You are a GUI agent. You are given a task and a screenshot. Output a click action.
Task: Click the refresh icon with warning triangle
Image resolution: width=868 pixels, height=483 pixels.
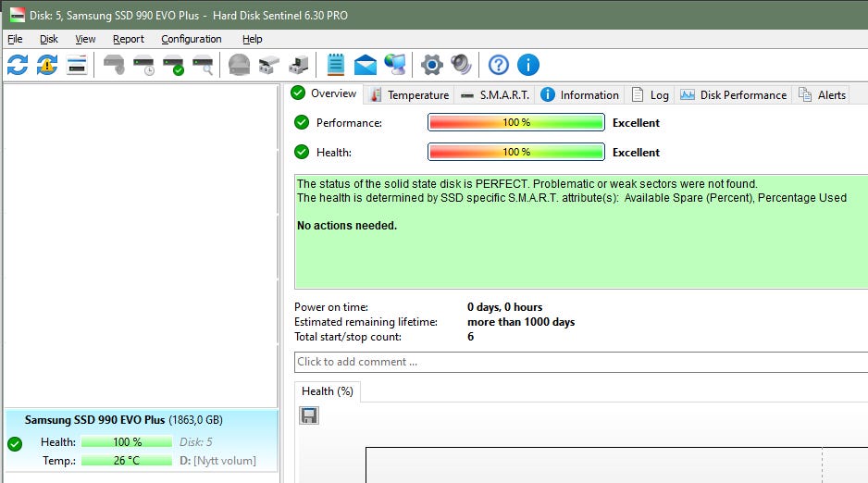tap(47, 65)
